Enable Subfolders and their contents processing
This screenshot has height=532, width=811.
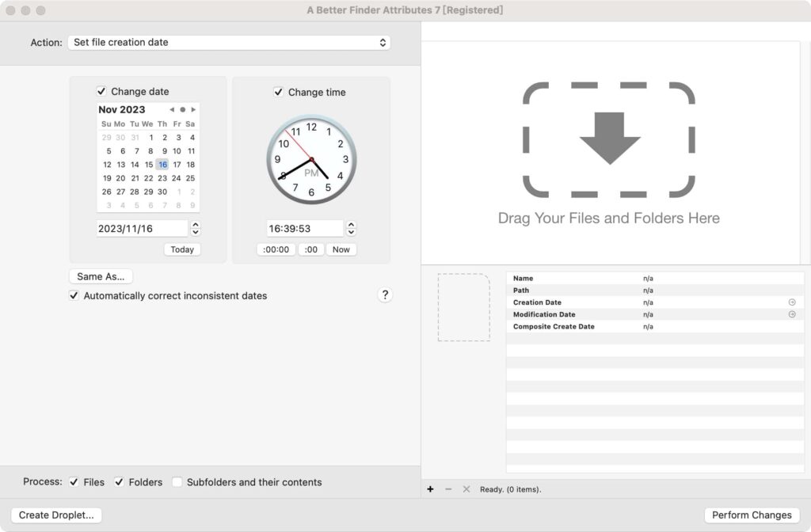(177, 481)
